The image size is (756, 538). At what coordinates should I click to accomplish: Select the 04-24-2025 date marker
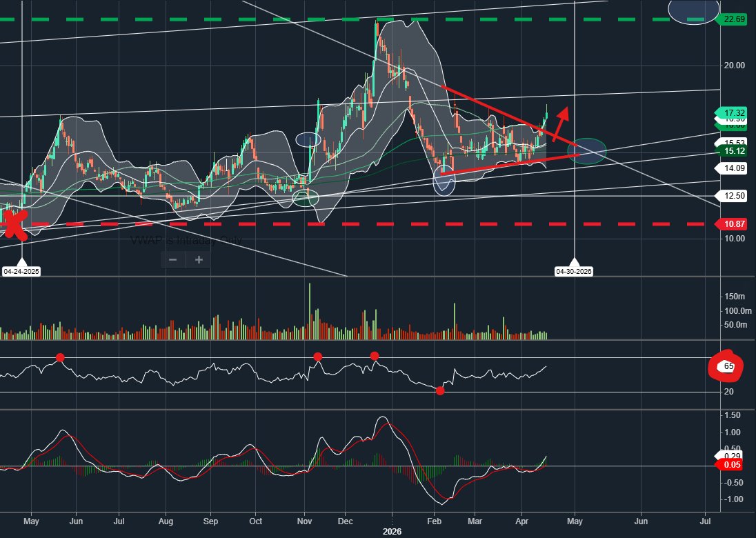click(21, 271)
